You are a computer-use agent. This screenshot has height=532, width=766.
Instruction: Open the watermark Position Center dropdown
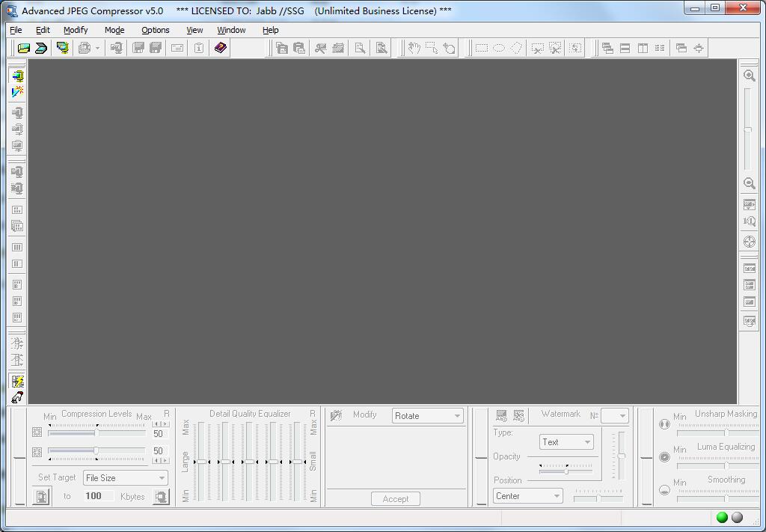[527, 496]
